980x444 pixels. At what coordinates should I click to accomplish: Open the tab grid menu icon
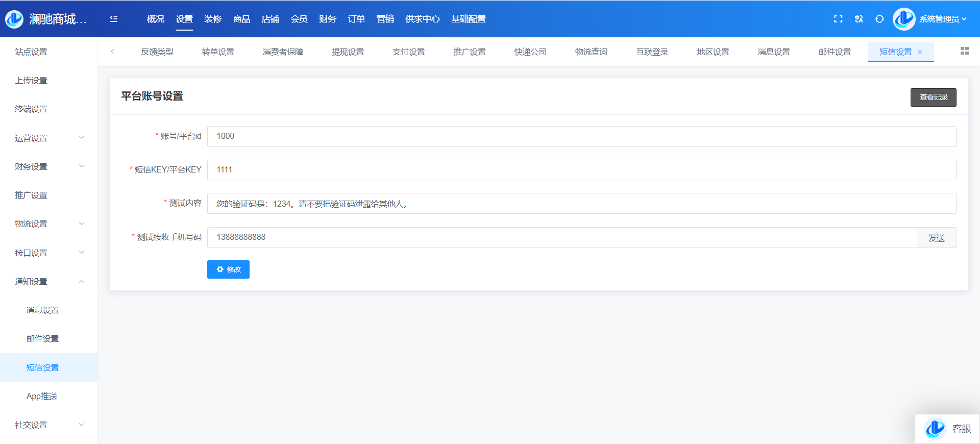[964, 51]
